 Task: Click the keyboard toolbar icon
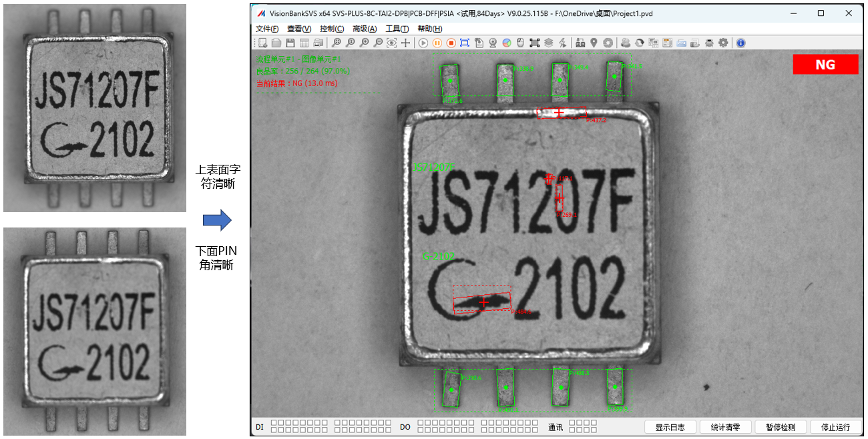coord(681,43)
